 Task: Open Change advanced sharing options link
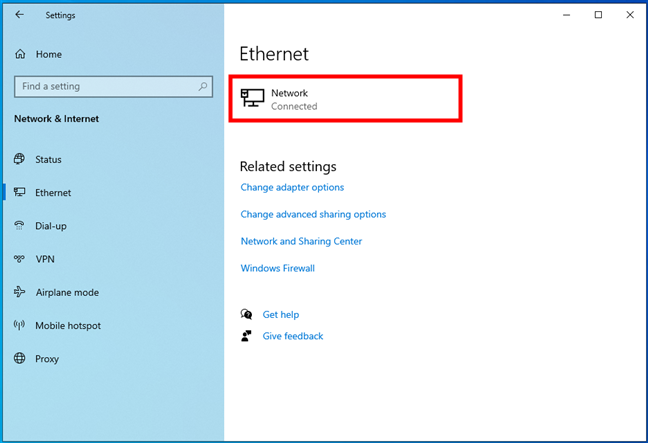[313, 214]
